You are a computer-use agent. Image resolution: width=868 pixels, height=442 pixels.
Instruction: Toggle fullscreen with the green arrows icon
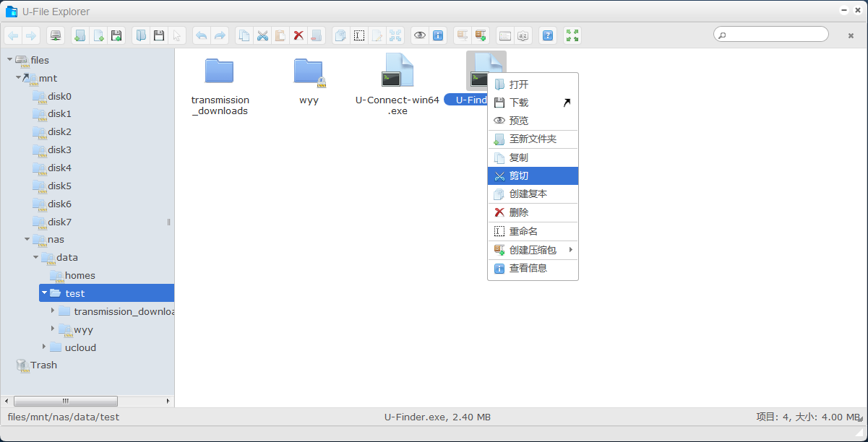pyautogui.click(x=572, y=35)
